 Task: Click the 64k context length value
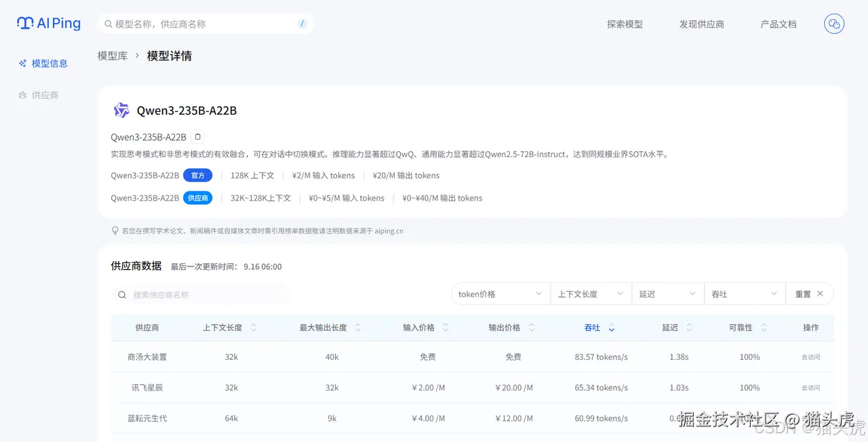point(231,418)
